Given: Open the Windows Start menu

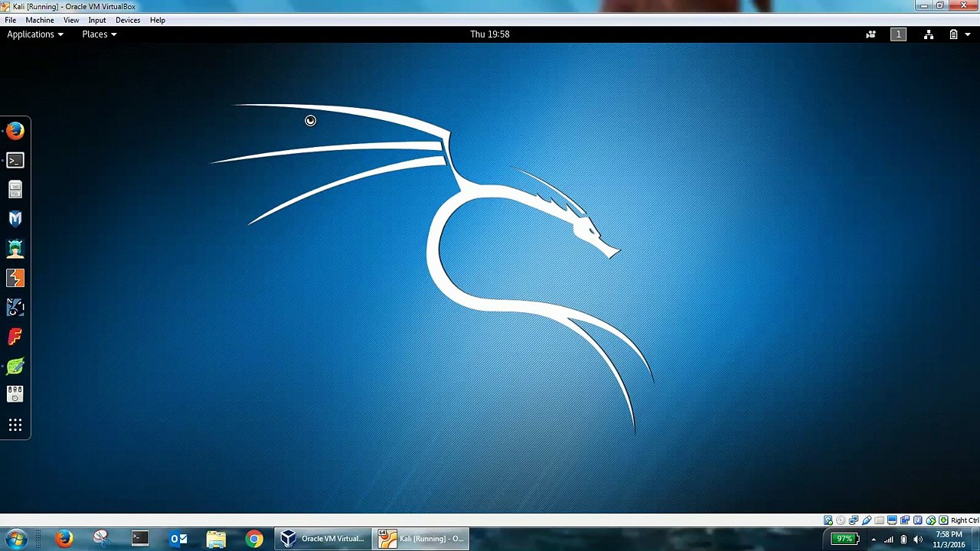Looking at the screenshot, I should click(15, 539).
